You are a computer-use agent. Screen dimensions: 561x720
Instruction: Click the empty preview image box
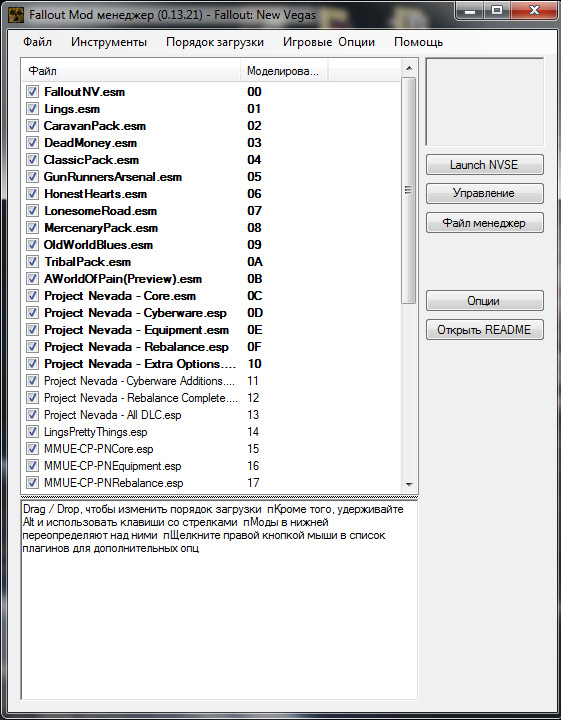485,102
